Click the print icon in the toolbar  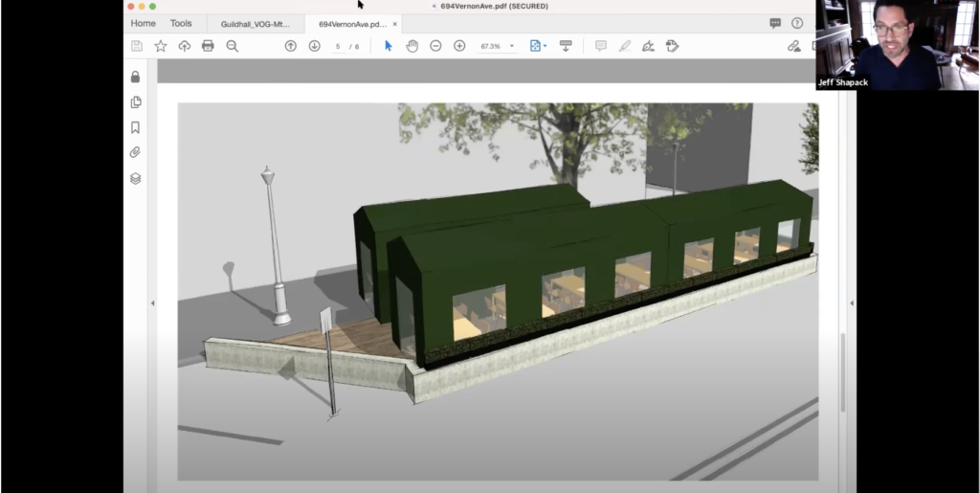click(x=208, y=46)
